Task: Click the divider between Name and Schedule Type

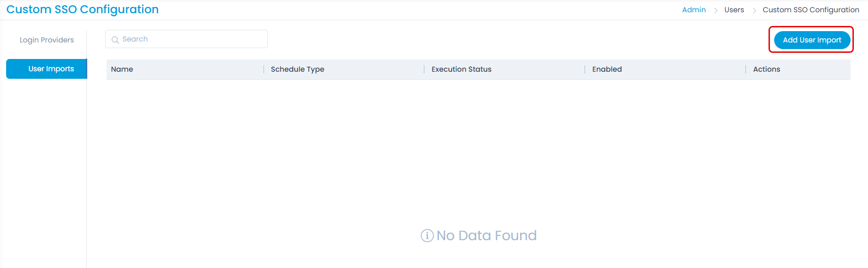Action: (x=264, y=69)
